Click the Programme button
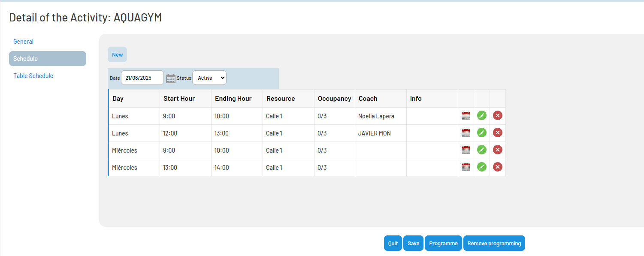This screenshot has width=644, height=256. pos(444,243)
